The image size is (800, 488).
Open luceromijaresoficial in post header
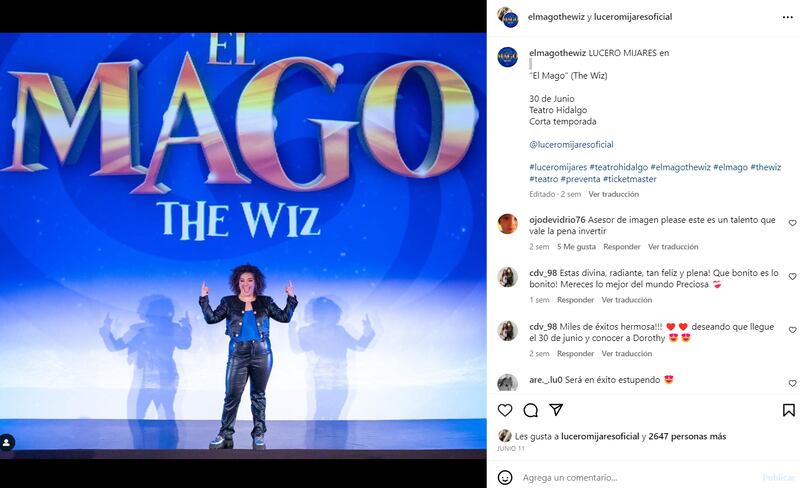(x=633, y=17)
